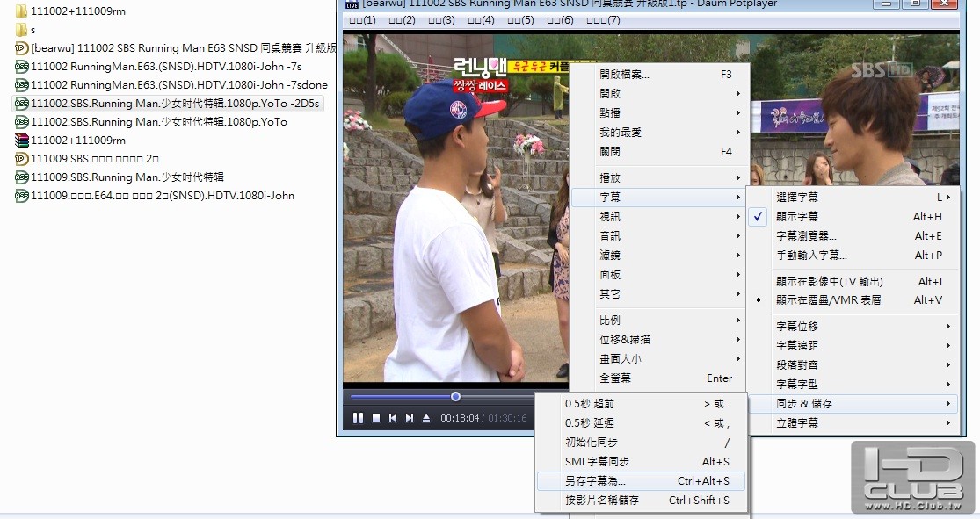This screenshot has height=519, width=980.
Task: Expand the 播放 submenu
Action: point(659,177)
